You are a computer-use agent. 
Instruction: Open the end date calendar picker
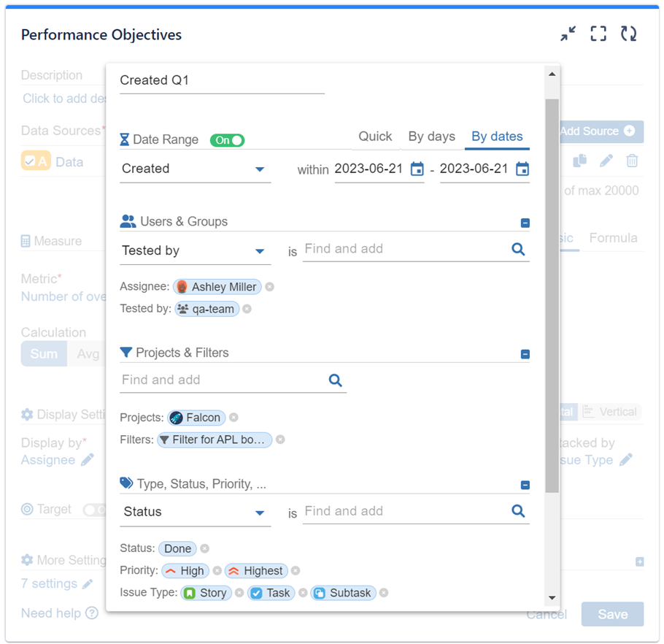(522, 169)
